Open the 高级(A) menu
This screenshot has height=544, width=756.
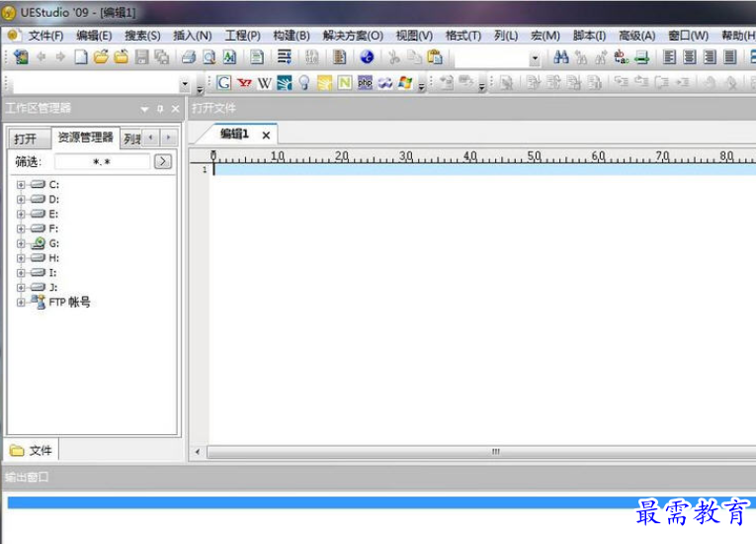636,36
